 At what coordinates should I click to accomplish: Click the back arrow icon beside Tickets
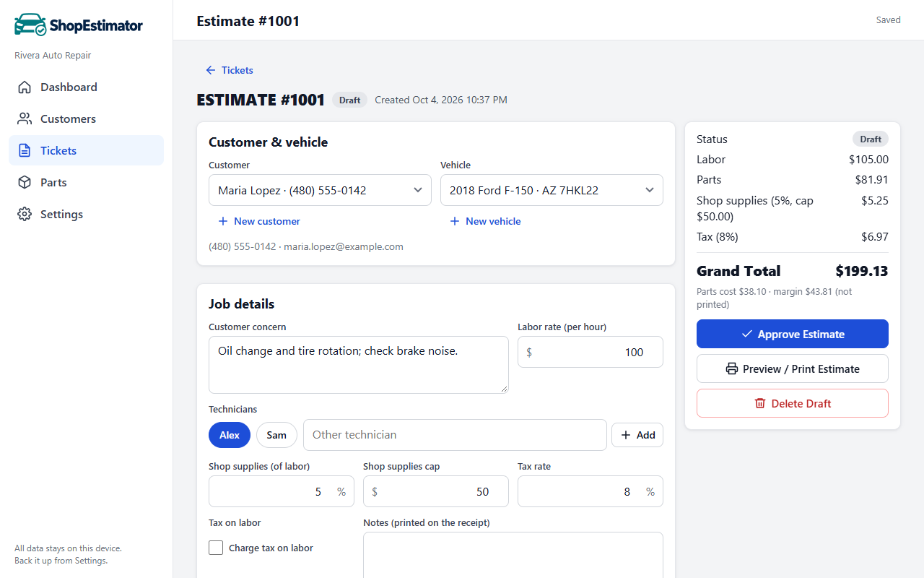[x=211, y=70]
